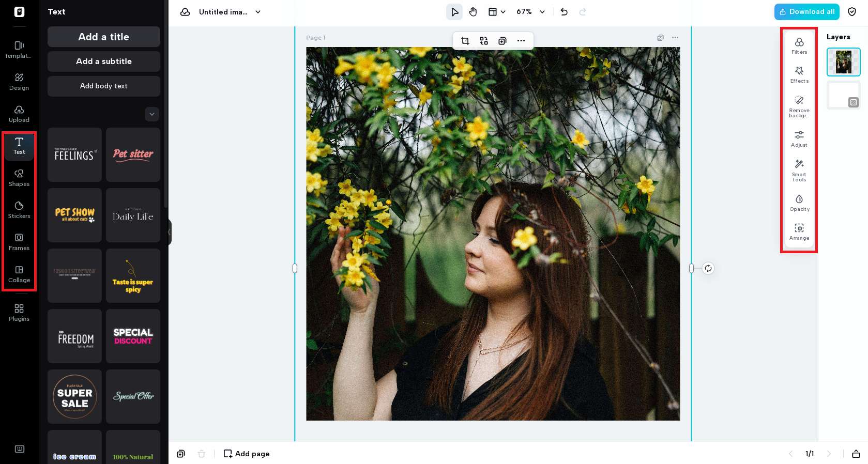
Task: Select the FEELINGS text template
Action: pos(75,155)
